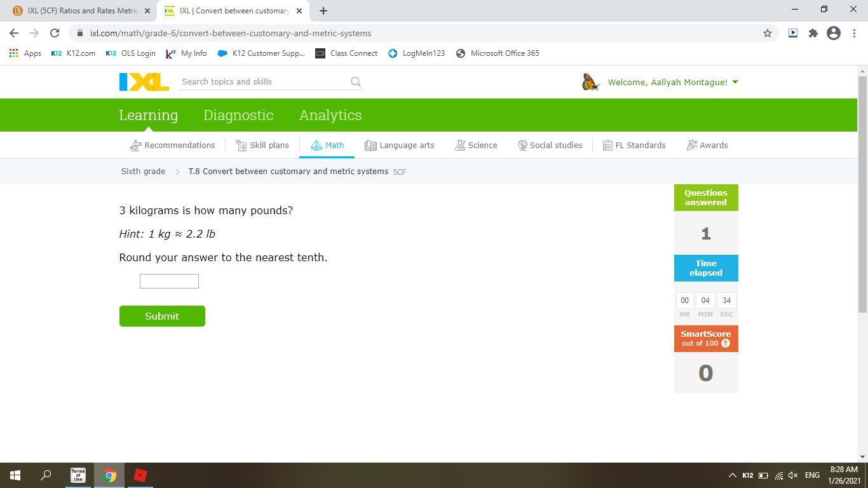Open a new browser tab
The height and width of the screenshot is (488, 868).
[x=323, y=11]
